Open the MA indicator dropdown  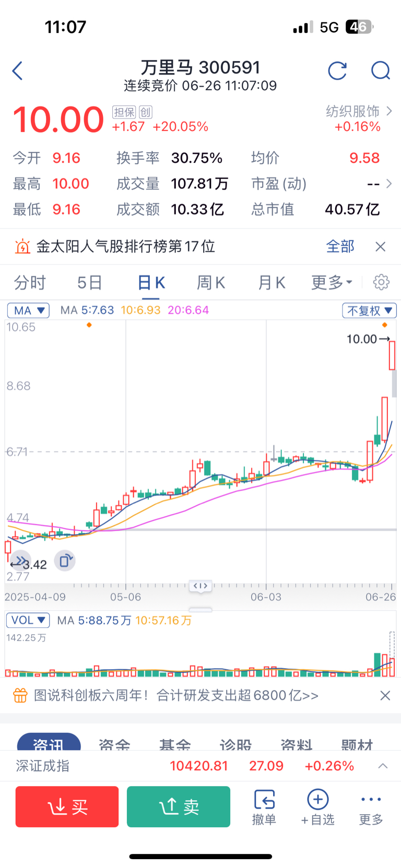[28, 311]
